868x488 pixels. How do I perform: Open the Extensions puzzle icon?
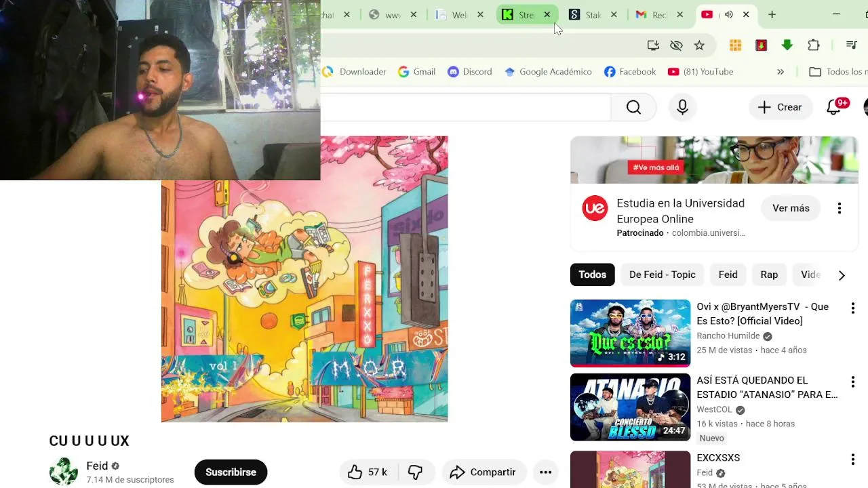814,45
